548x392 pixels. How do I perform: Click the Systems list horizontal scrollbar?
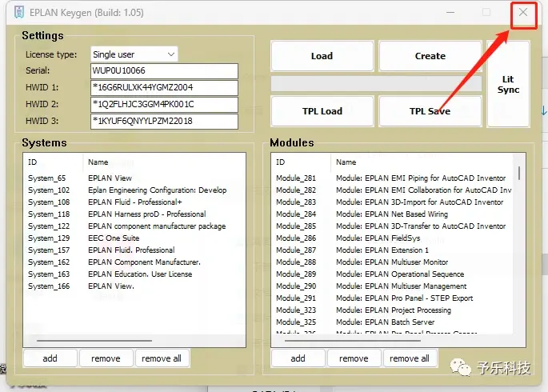tap(94, 340)
